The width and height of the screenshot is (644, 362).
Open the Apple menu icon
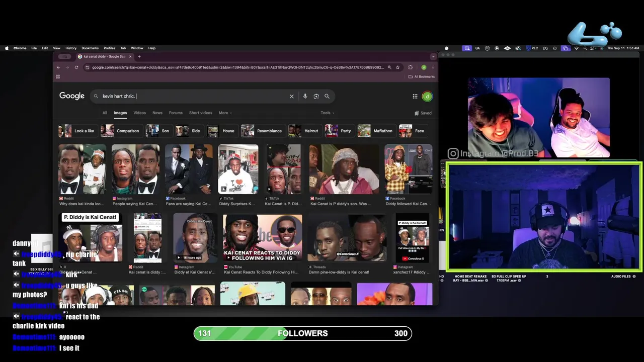coord(7,48)
